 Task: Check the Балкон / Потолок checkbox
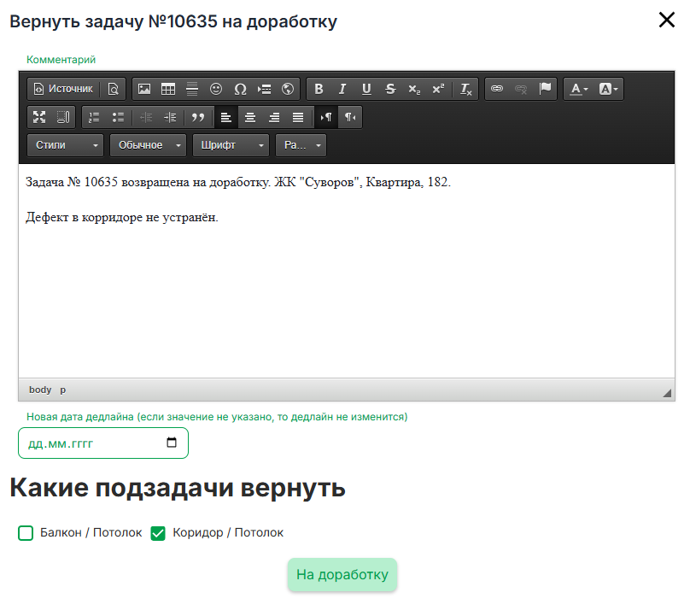[26, 533]
